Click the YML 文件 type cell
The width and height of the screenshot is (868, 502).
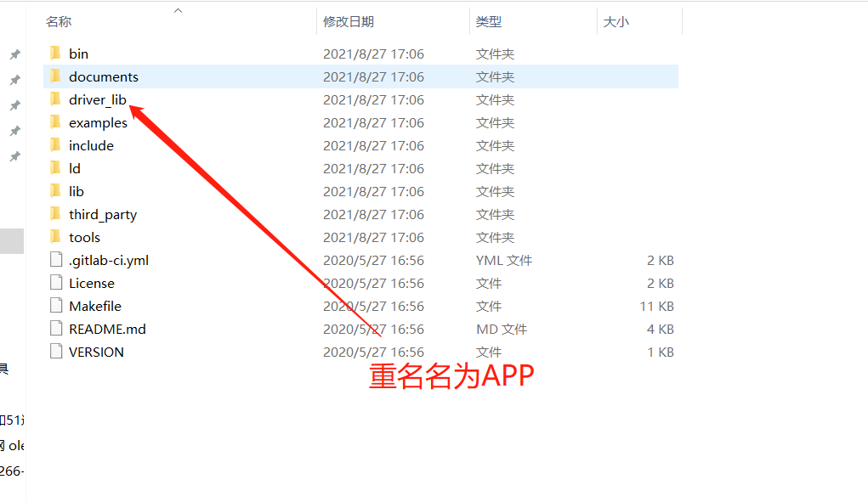click(504, 261)
